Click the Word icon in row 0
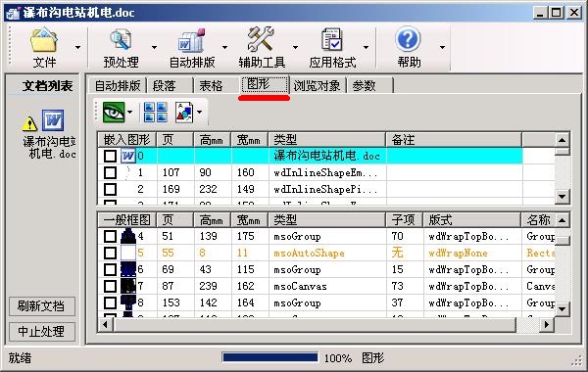The image size is (588, 372). tap(127, 156)
